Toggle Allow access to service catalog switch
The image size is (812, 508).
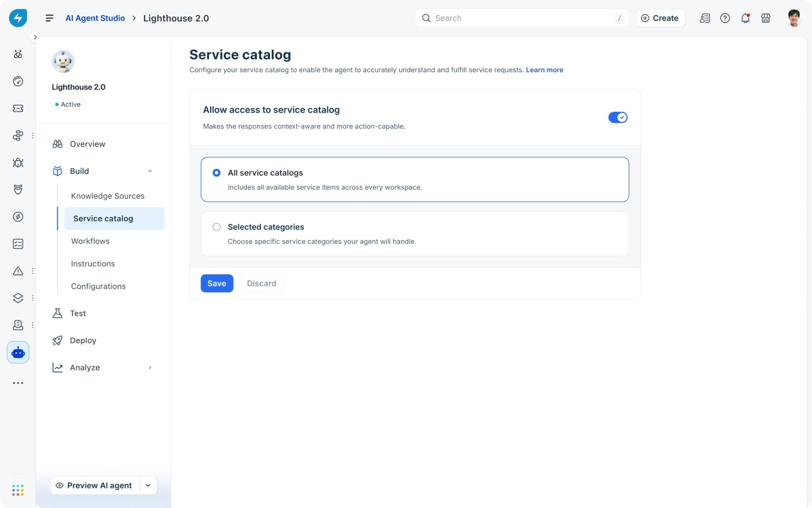(x=618, y=117)
